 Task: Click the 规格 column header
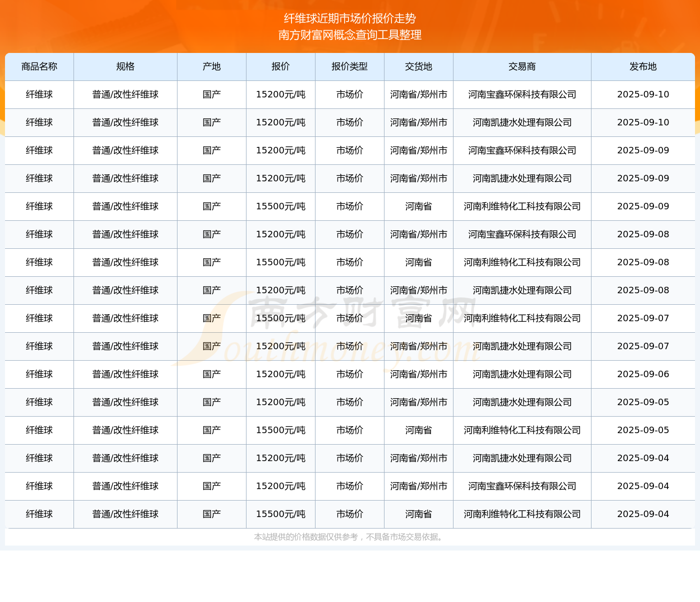tap(125, 66)
